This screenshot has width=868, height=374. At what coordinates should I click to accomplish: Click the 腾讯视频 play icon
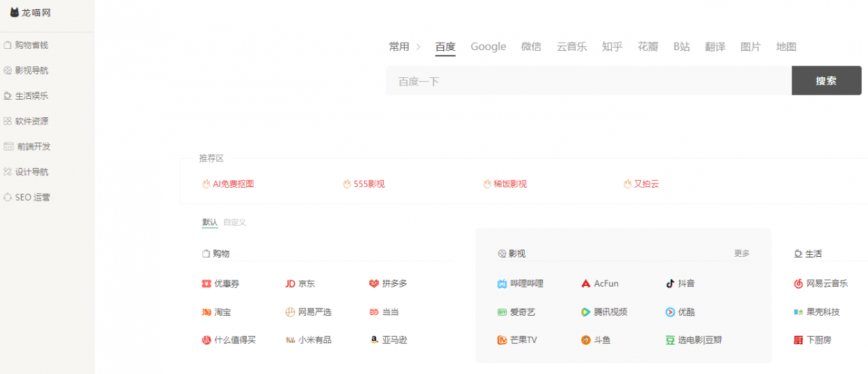click(586, 312)
